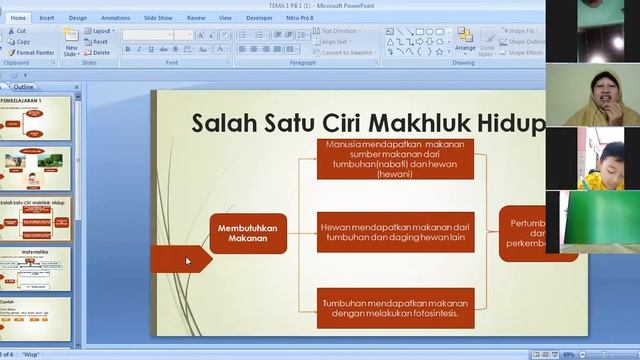This screenshot has width=640, height=360.
Task: Switch to the Outline pane tab
Action: (23, 87)
